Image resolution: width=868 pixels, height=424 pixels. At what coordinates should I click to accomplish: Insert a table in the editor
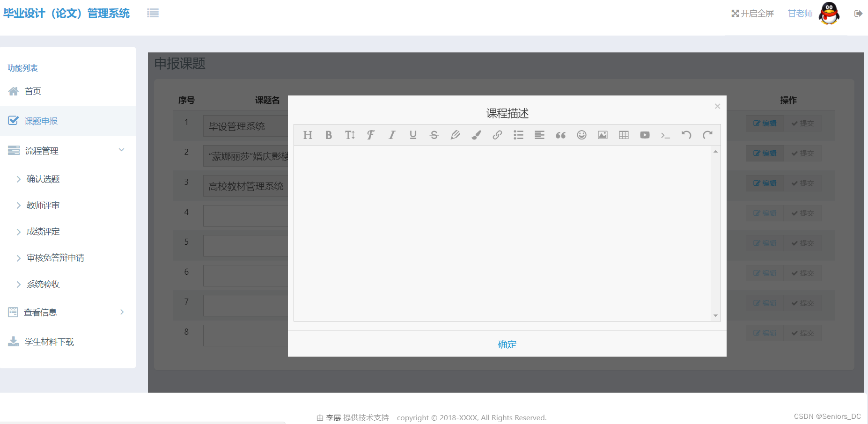click(623, 135)
